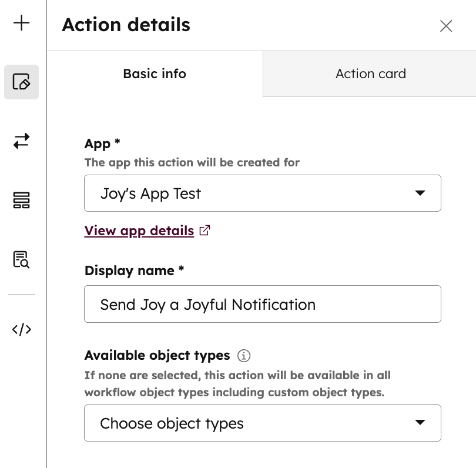Click the Action details panel heading
This screenshot has width=476, height=468.
(x=126, y=25)
